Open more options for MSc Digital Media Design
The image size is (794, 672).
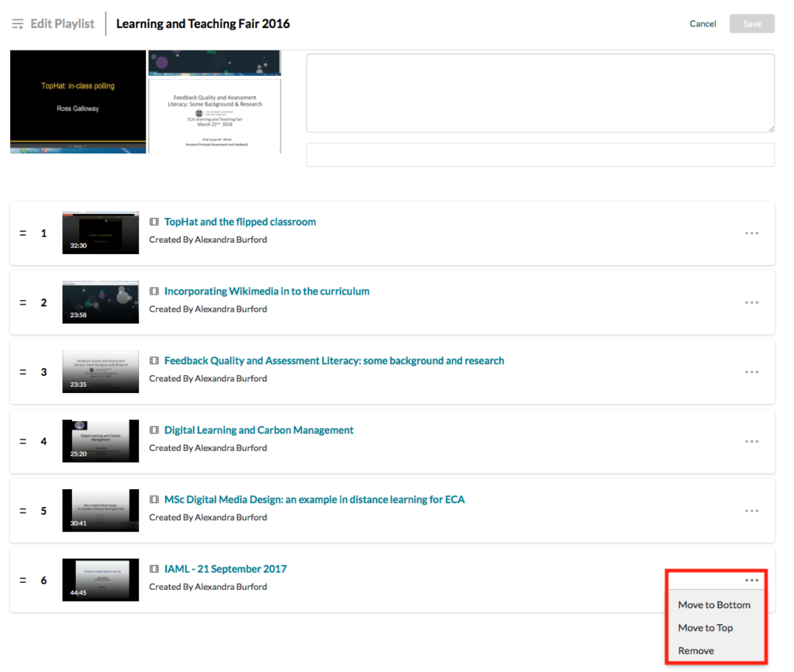coord(751,511)
